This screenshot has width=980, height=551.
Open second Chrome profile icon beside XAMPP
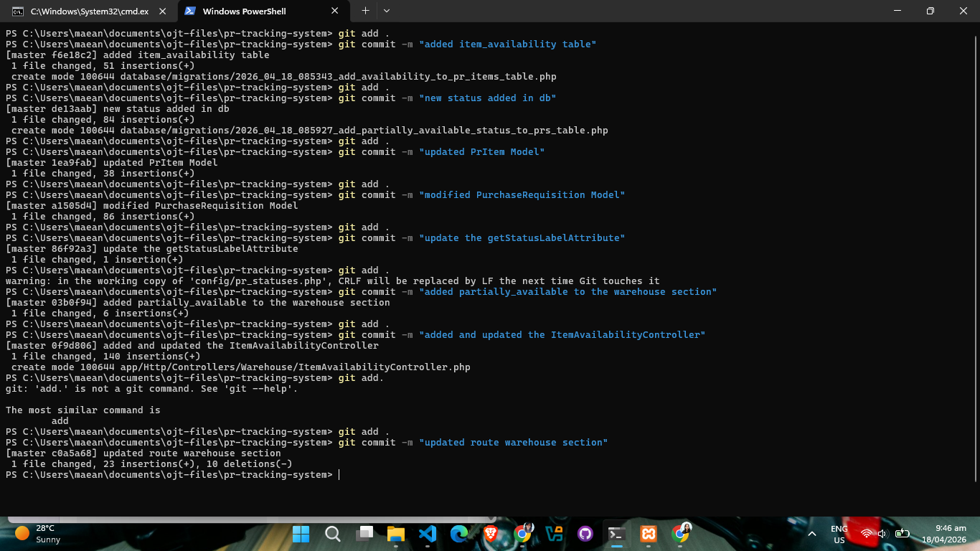[681, 533]
